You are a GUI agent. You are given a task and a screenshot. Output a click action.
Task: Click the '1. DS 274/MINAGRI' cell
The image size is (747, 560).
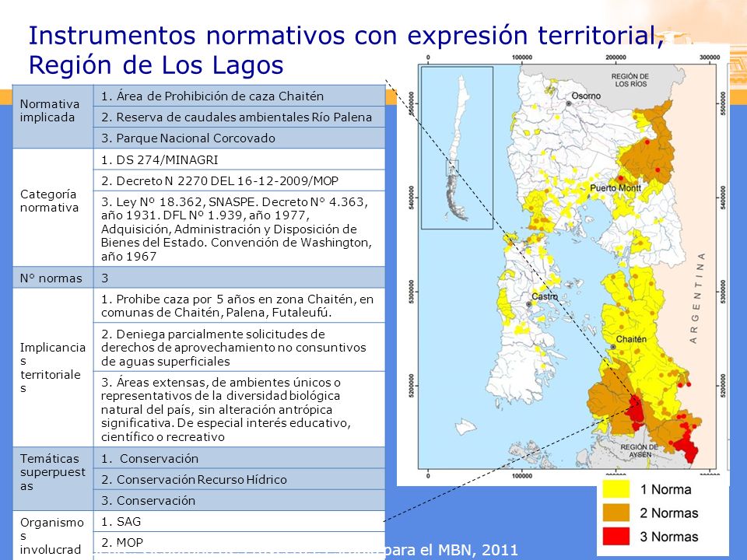point(239,159)
